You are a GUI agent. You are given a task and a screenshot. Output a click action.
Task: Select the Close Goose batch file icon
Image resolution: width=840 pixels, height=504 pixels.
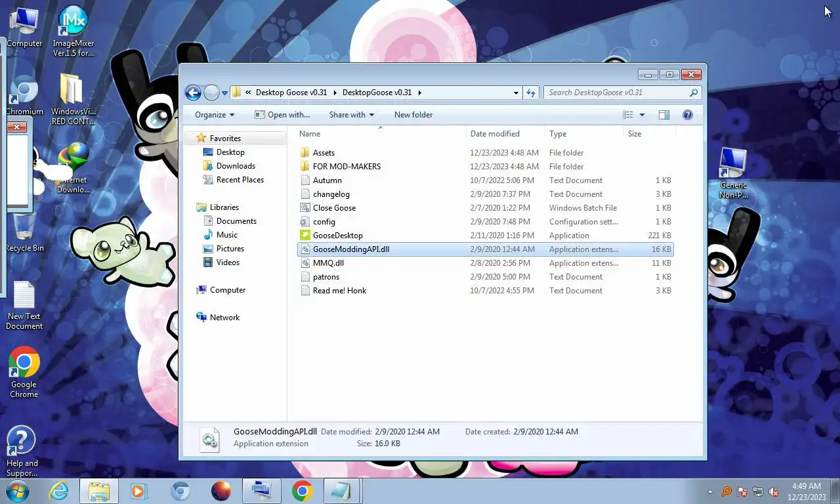point(304,208)
